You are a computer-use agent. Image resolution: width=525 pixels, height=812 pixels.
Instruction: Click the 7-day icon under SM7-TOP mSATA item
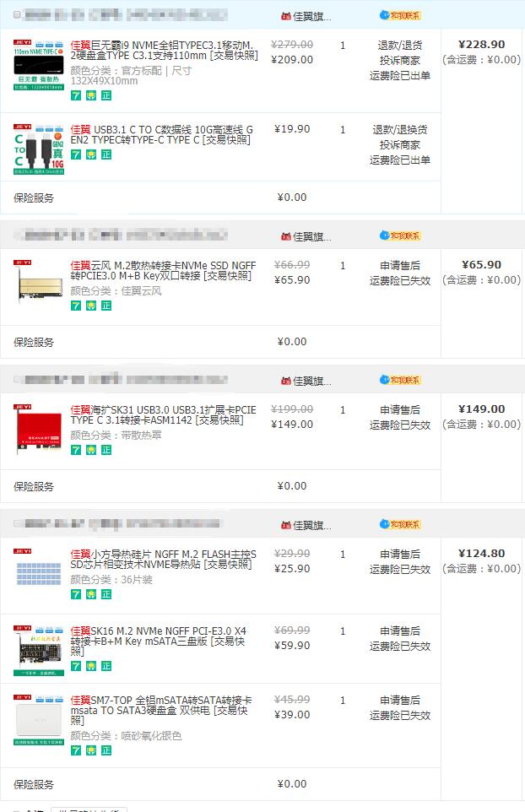tap(76, 750)
